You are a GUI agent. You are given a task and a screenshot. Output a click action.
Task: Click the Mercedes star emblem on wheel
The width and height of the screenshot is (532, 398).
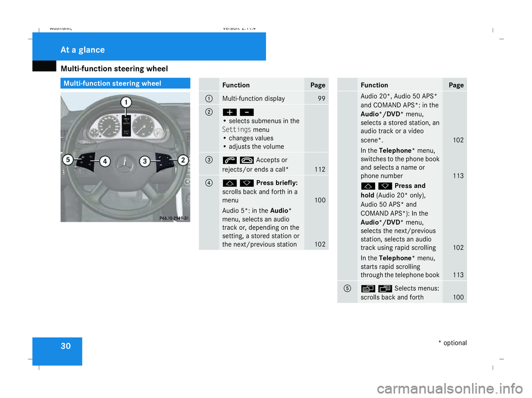click(x=124, y=163)
